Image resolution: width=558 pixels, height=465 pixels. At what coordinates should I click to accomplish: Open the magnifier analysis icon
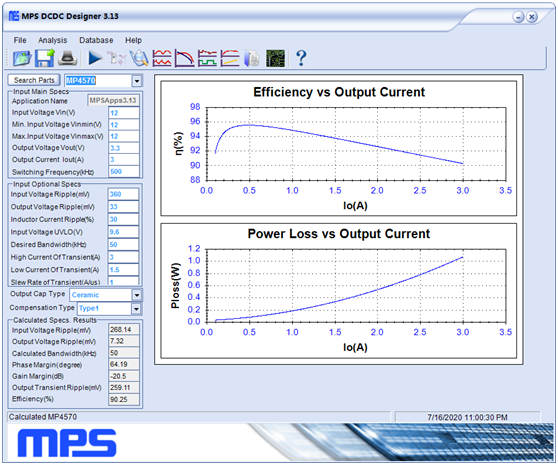pyautogui.click(x=139, y=58)
